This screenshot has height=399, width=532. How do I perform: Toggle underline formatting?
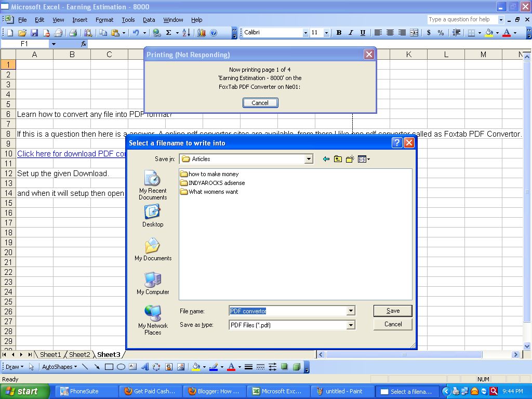(x=363, y=32)
